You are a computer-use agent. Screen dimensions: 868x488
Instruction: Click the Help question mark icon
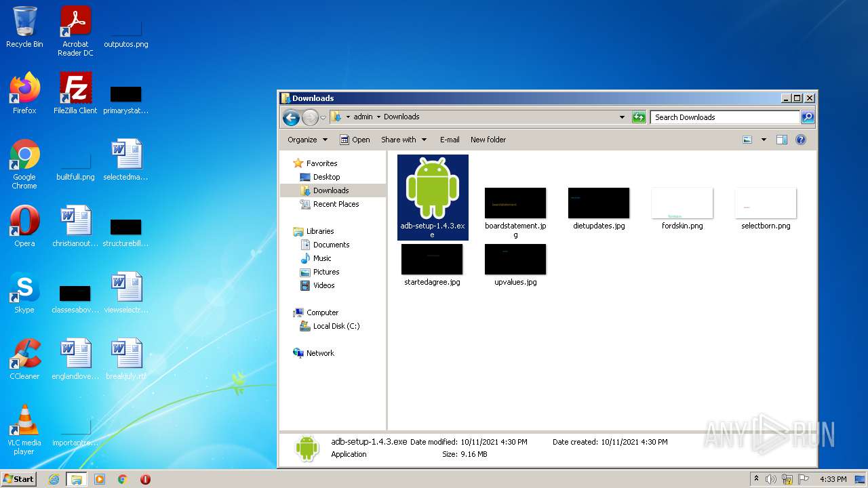(801, 140)
